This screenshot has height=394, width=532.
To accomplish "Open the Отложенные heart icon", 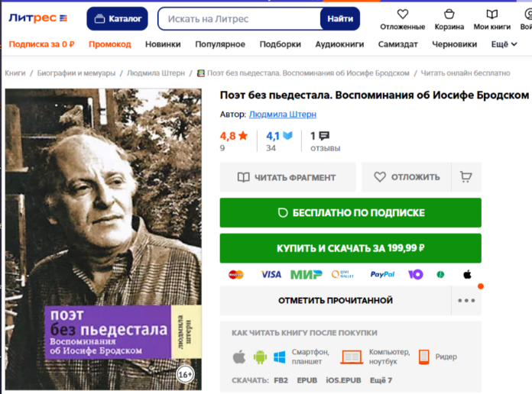I will 402,15.
